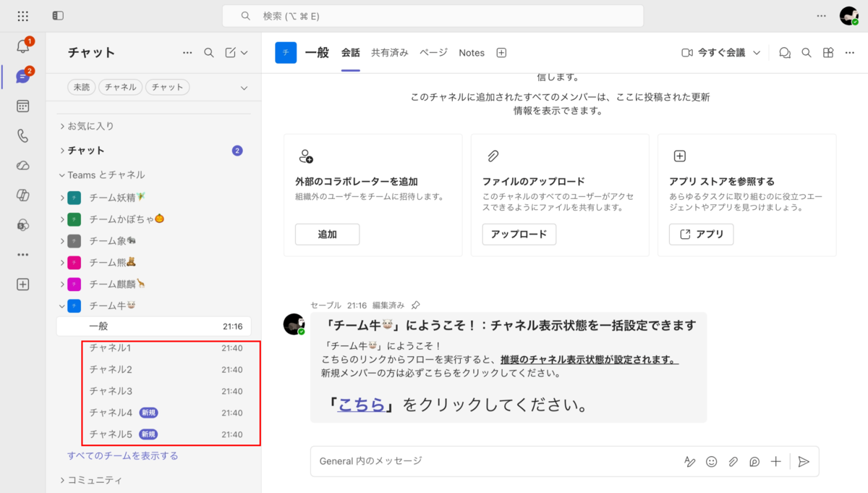Select the 一般 channel

153,326
